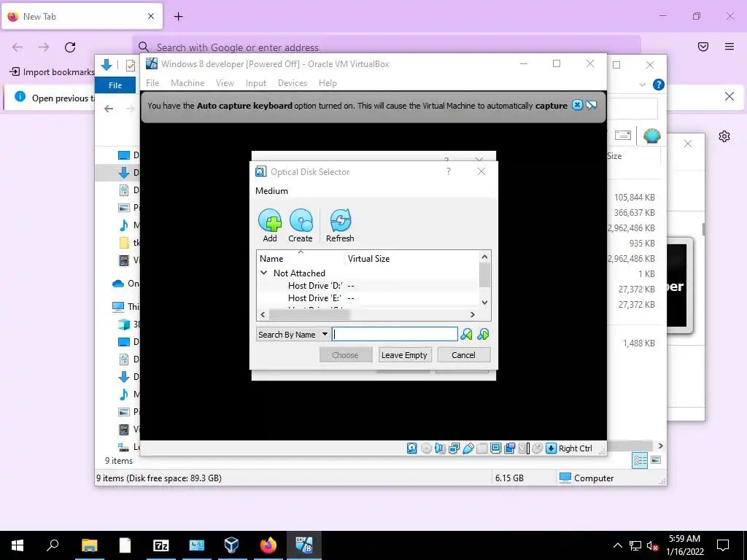This screenshot has height=560, width=747.
Task: Add an optical disk image
Action: [x=270, y=226]
